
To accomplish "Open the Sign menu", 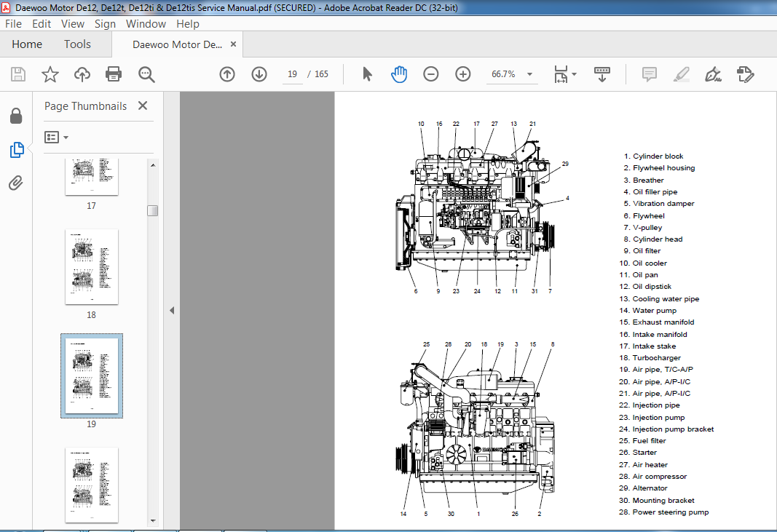I will 105,24.
